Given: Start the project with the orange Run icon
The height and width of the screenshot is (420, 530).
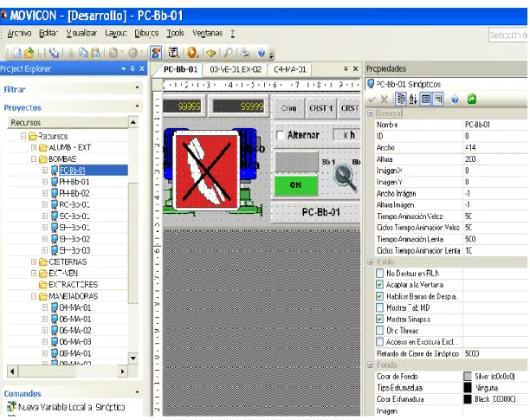Looking at the screenshot, I should (x=192, y=53).
